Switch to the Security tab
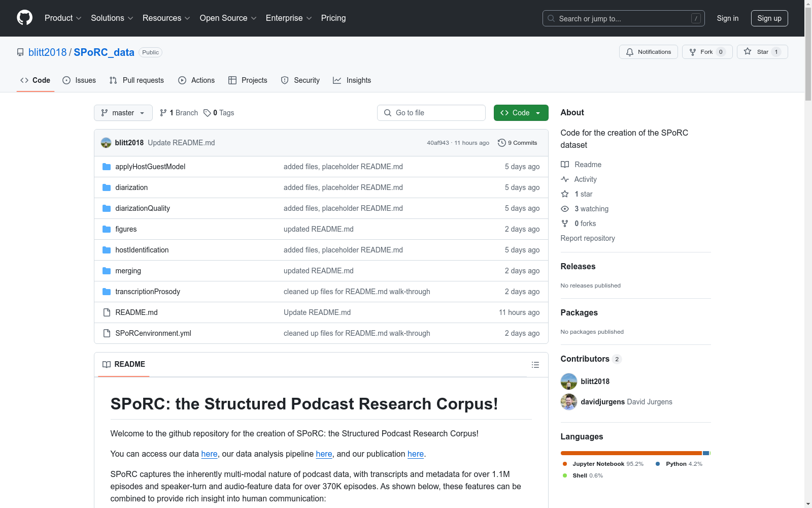The height and width of the screenshot is (508, 812). point(300,80)
